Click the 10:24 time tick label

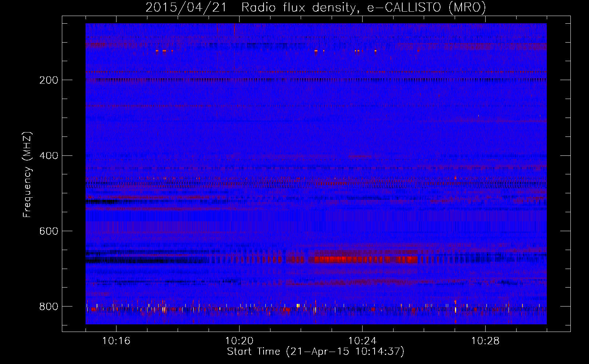point(362,341)
